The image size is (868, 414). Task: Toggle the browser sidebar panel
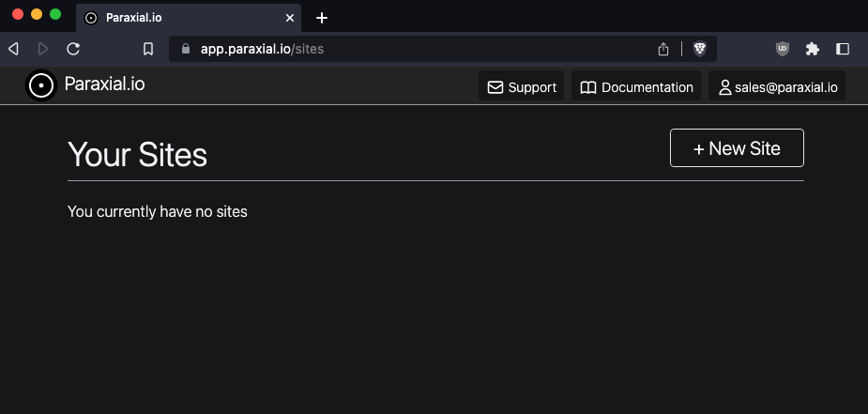tap(843, 49)
